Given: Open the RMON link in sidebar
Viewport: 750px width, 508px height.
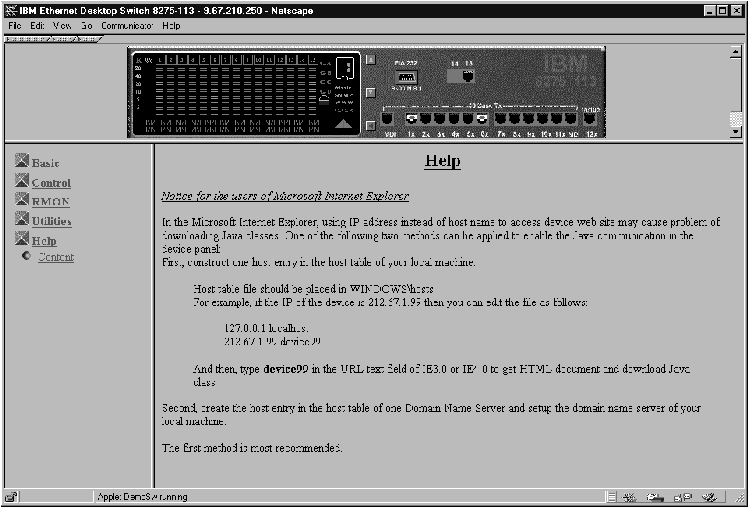Looking at the screenshot, I should pyautogui.click(x=50, y=201).
